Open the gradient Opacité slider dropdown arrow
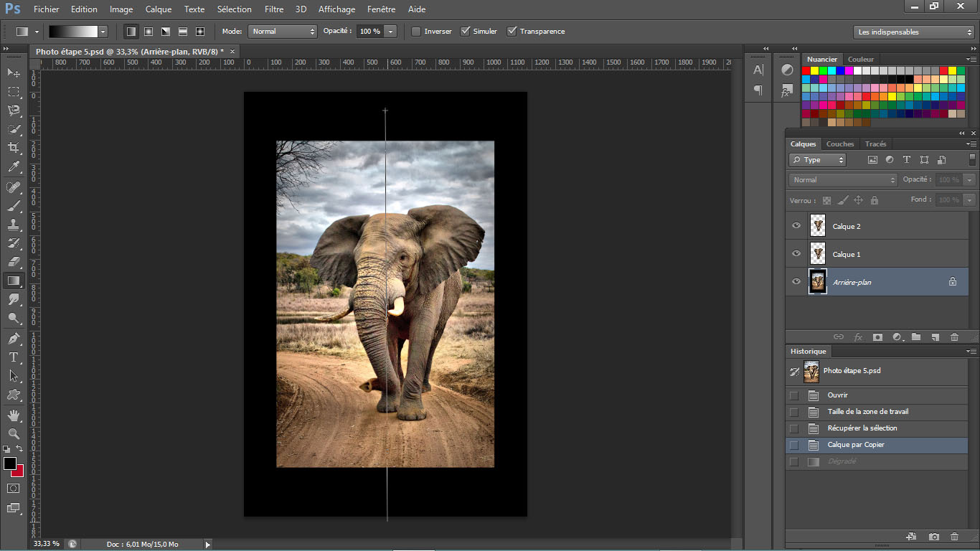 [390, 32]
